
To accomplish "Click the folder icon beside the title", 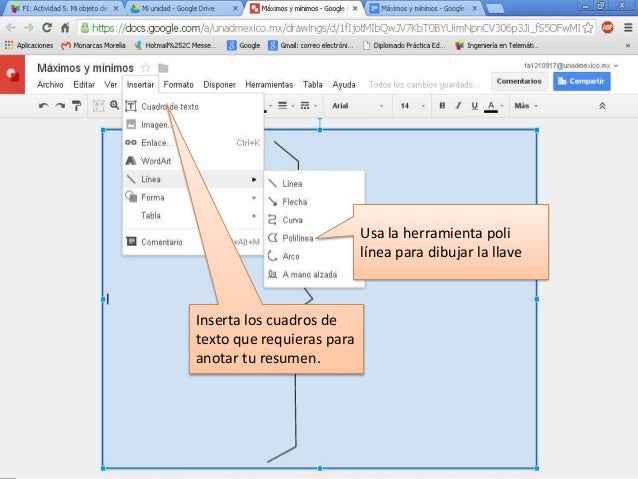I will 162,67.
